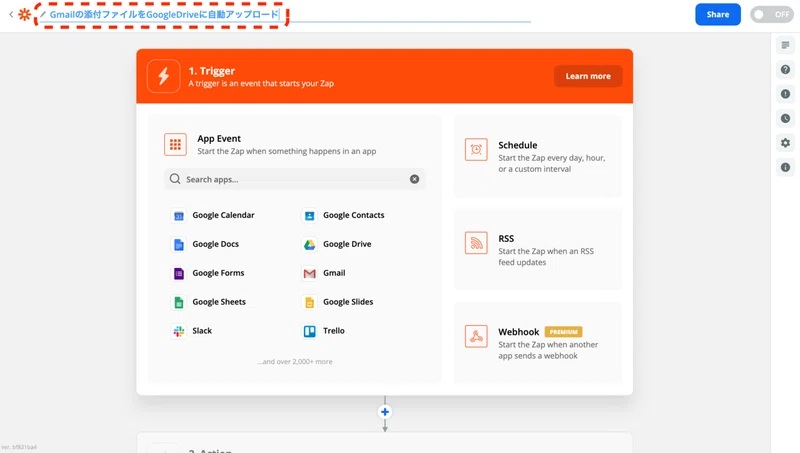Open the notes icon in right sidebar
800x453 pixels.
click(x=785, y=45)
